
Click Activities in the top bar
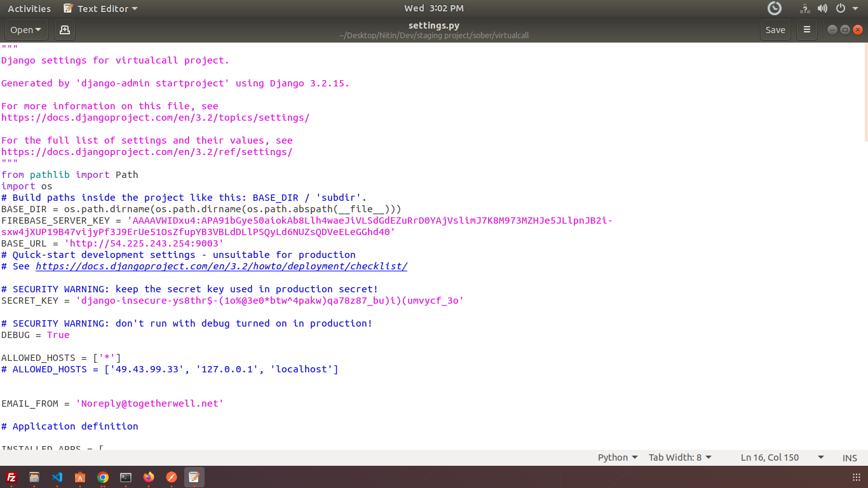tap(29, 8)
